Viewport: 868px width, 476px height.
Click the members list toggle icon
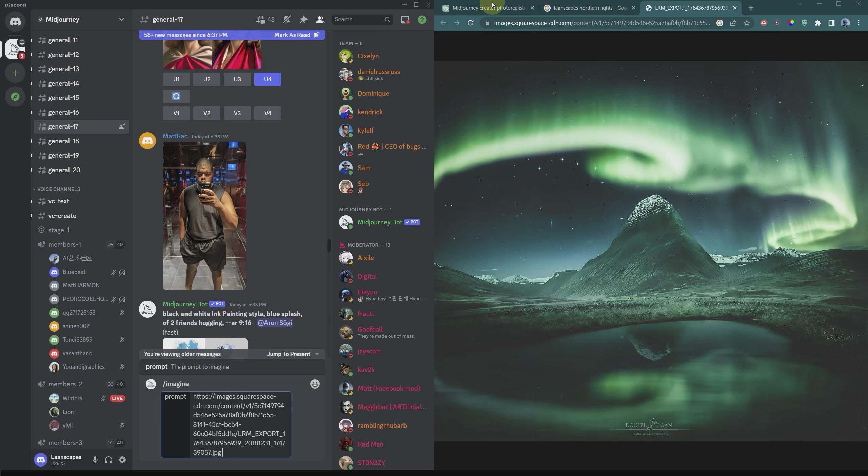click(321, 19)
